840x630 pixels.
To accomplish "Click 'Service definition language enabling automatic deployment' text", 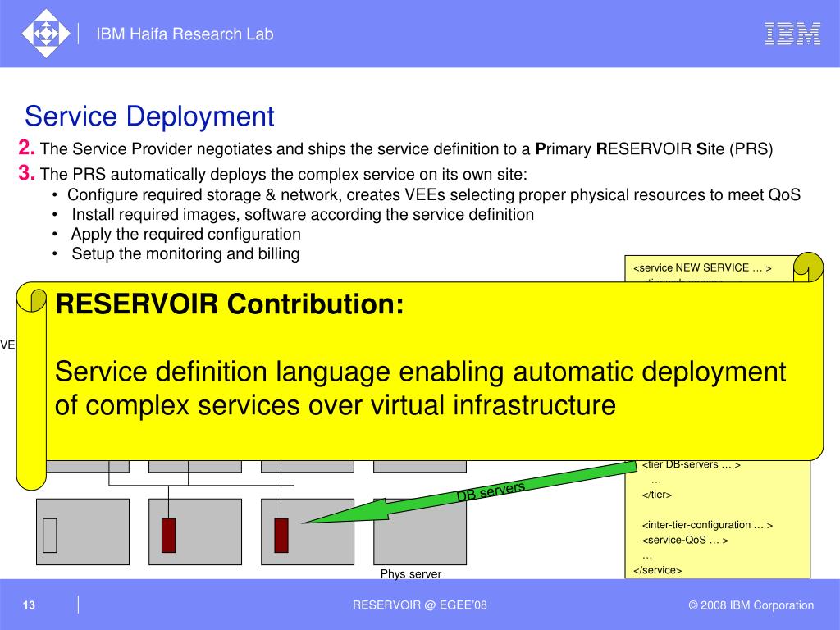I will point(421,372).
